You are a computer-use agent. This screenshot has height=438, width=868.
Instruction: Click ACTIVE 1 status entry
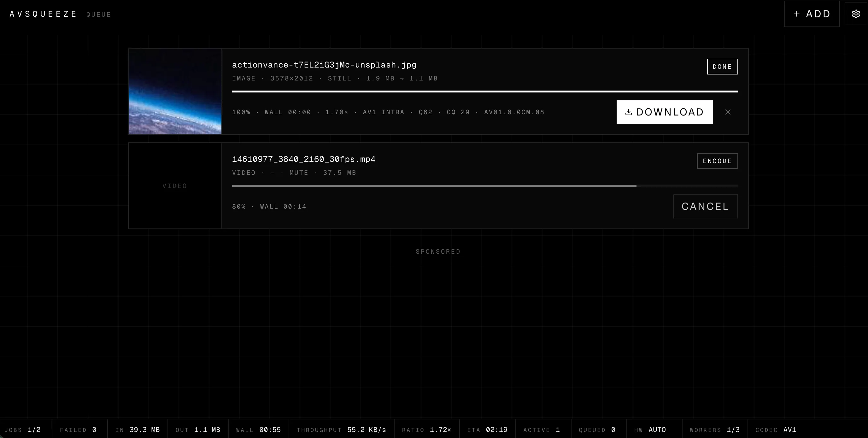coord(542,430)
